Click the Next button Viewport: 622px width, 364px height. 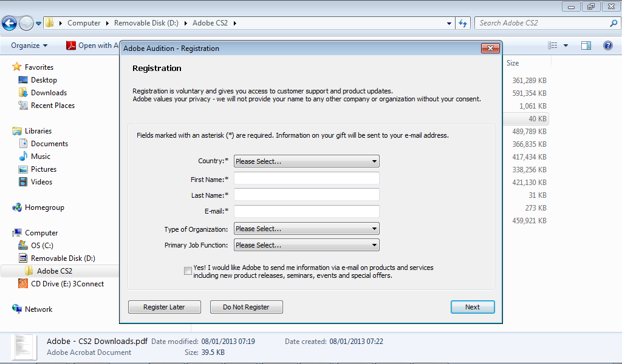(473, 307)
